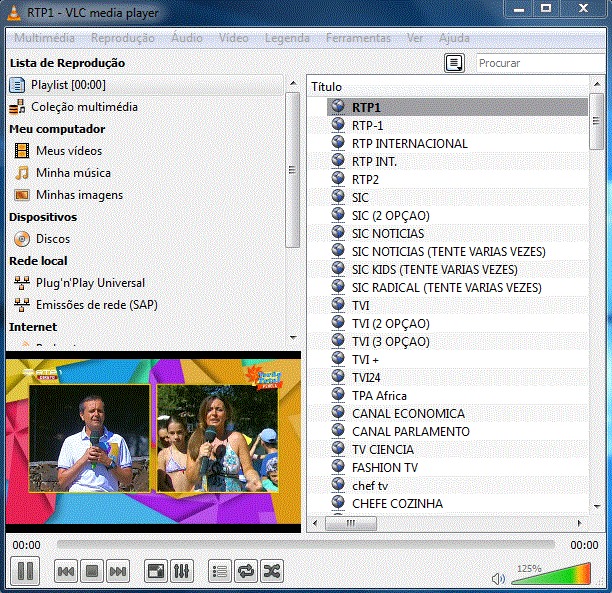Skip to previous media item

click(x=66, y=572)
